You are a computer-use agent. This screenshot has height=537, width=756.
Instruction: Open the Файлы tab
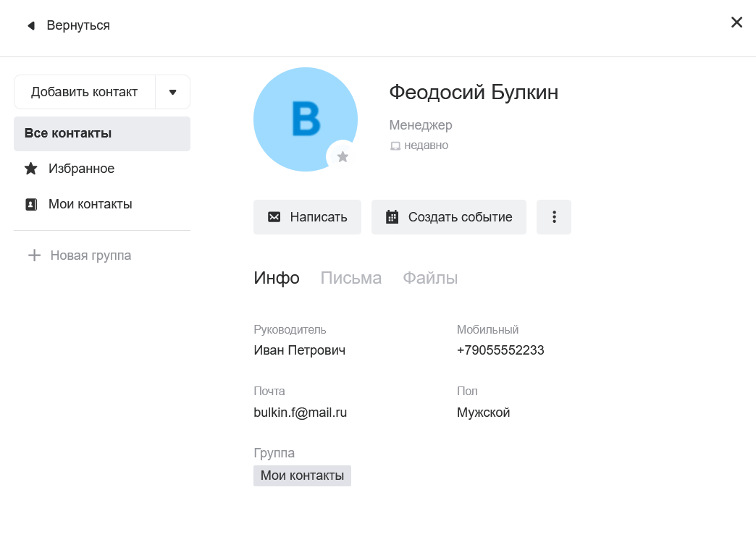(430, 278)
